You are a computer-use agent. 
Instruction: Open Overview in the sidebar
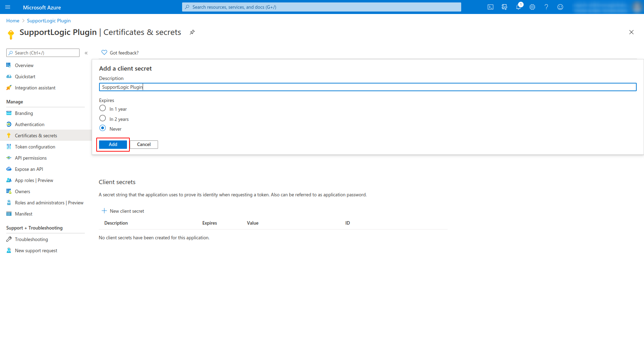tap(24, 65)
